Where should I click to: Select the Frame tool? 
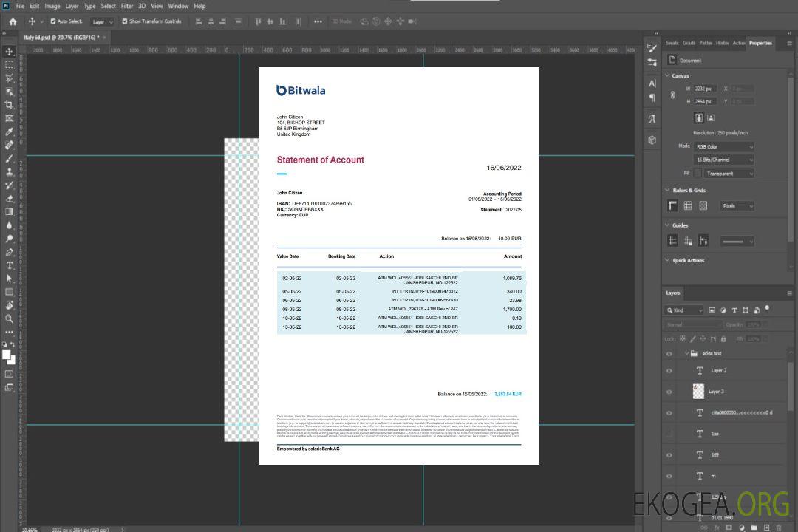9,118
